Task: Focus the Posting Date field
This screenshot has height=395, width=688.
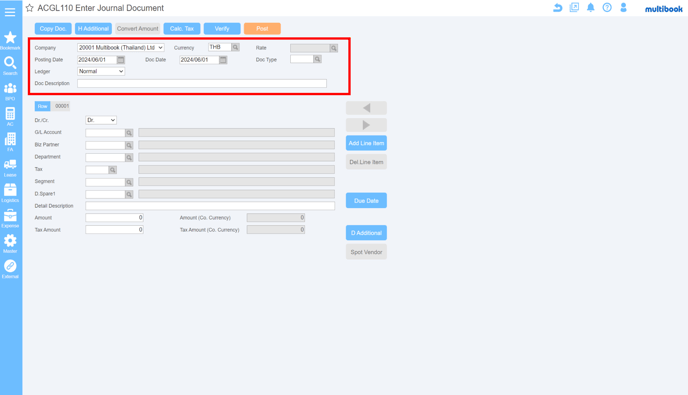Action: click(97, 60)
